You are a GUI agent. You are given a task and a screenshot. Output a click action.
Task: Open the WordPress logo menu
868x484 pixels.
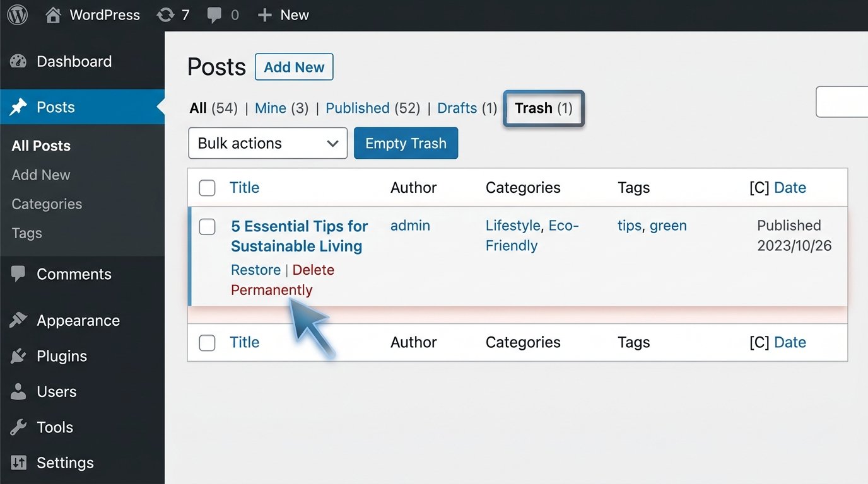click(x=18, y=14)
